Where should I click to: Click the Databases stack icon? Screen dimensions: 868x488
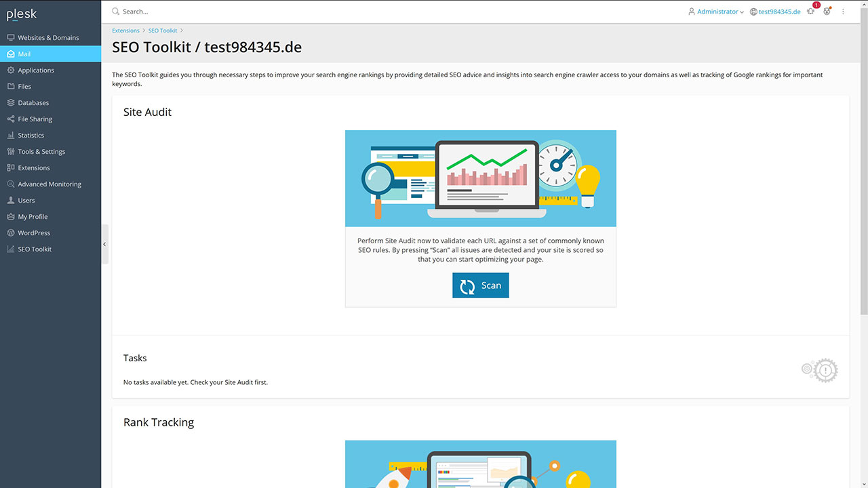coord(11,103)
